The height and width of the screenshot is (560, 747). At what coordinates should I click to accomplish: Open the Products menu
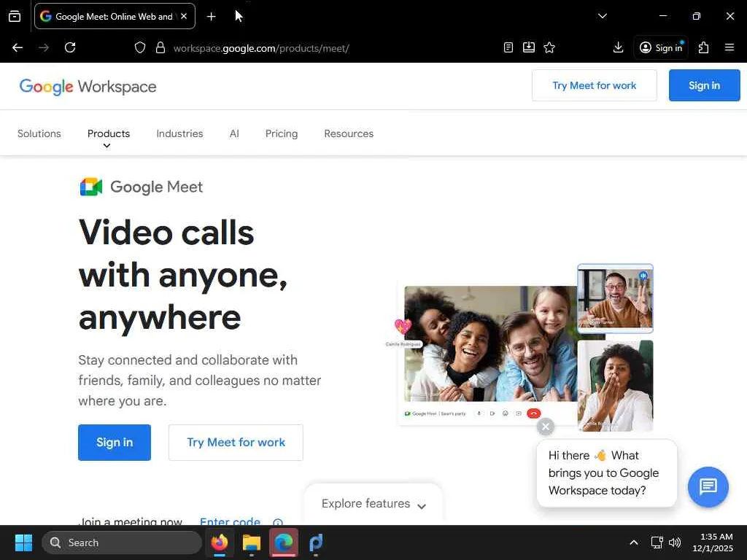point(109,134)
